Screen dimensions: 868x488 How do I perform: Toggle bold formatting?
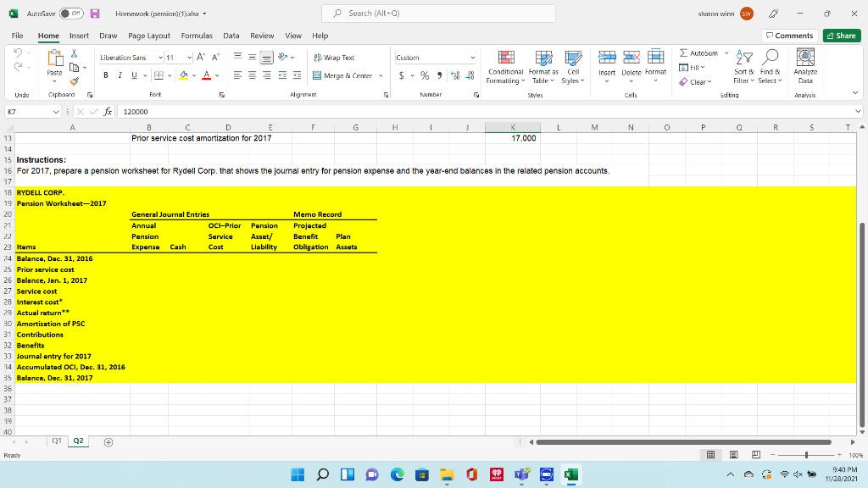(x=104, y=74)
